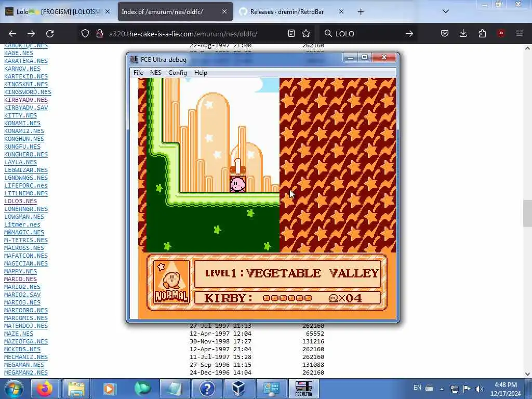Toggle reader view icon

click(291, 33)
